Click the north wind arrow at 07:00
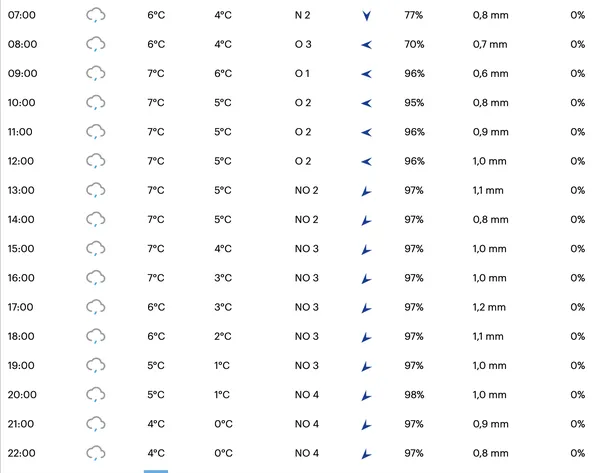The height and width of the screenshot is (473, 616). 367,16
